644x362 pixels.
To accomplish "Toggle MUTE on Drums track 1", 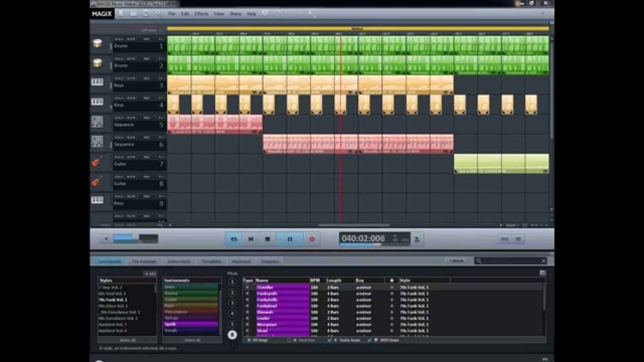I will click(x=131, y=39).
